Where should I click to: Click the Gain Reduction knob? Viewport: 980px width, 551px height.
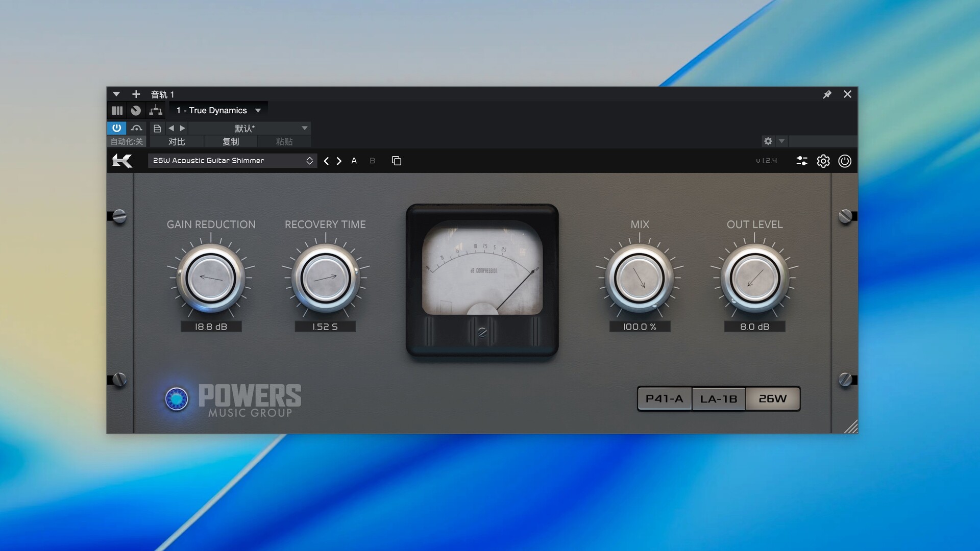pyautogui.click(x=211, y=278)
